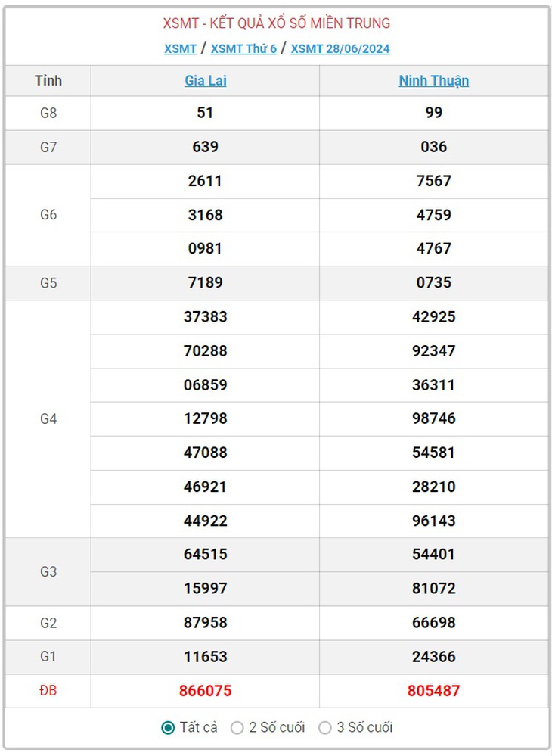The width and height of the screenshot is (552, 756).
Task: Click the G7 result 639
Action: (x=205, y=147)
